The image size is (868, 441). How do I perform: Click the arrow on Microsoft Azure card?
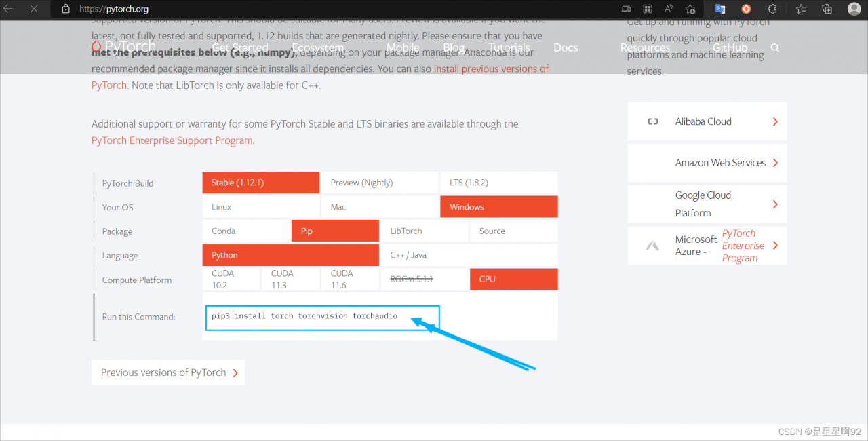[x=775, y=246]
